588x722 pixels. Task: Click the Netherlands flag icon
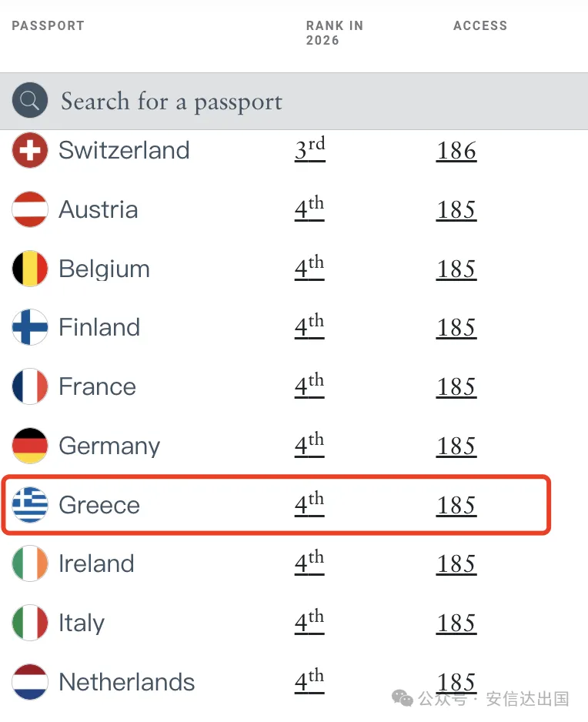pyautogui.click(x=30, y=682)
